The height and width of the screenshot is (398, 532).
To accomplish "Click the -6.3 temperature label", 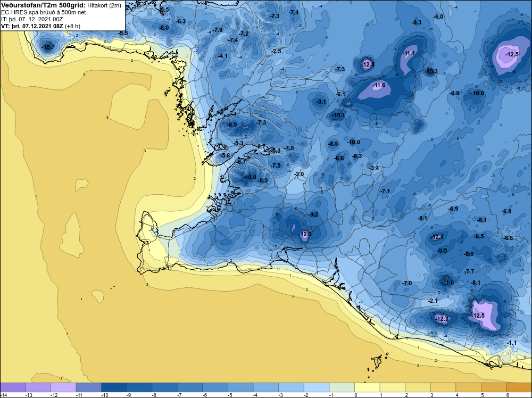I will (181, 21).
